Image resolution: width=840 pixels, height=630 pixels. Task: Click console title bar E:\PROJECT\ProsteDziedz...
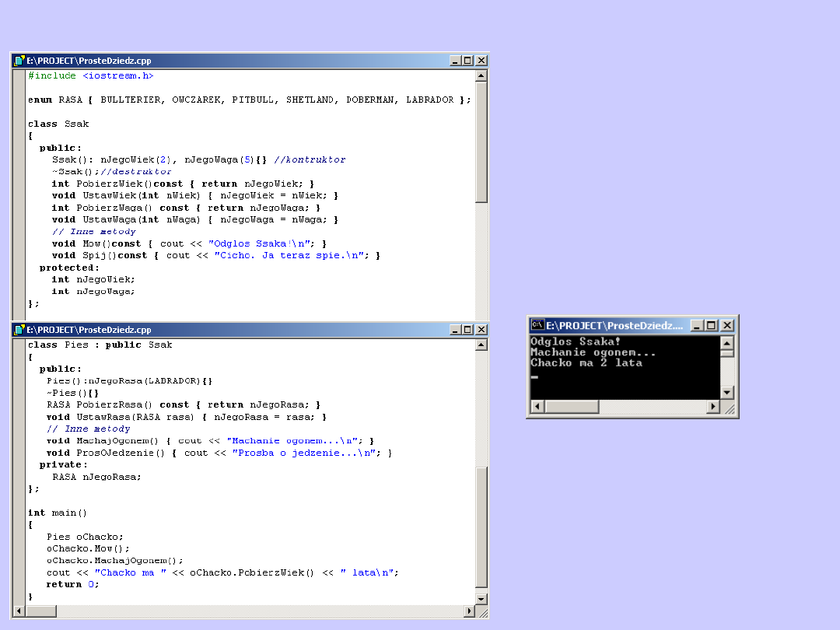click(x=614, y=325)
